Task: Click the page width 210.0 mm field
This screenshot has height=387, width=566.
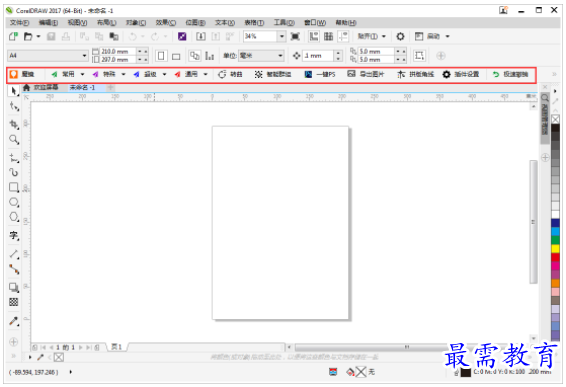Action: [x=118, y=52]
